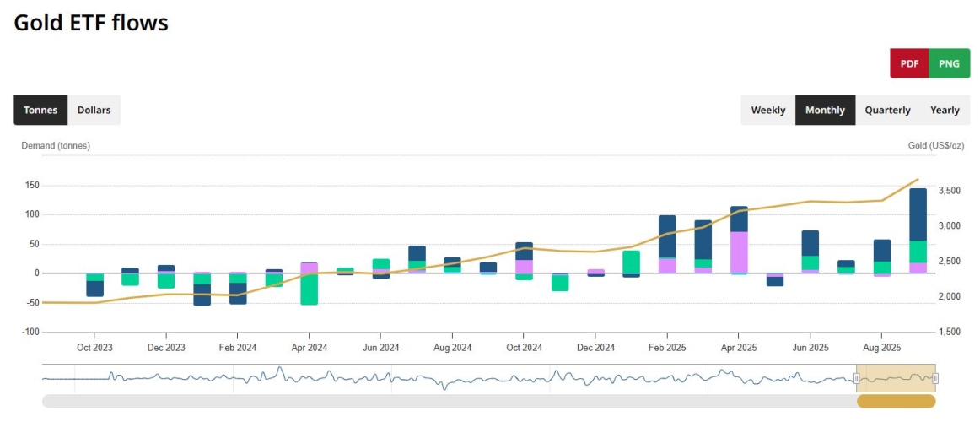Download chart as PNG
980x422 pixels.
click(949, 63)
